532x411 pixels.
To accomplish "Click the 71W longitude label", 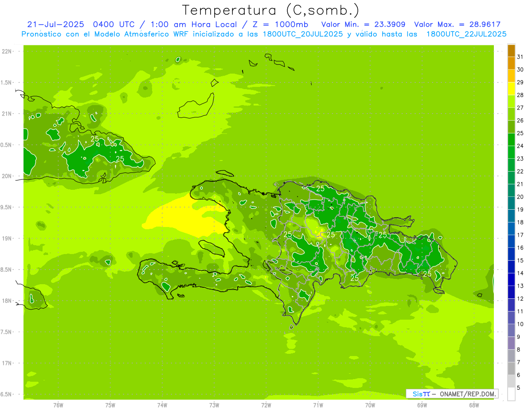I will pos(318,405).
